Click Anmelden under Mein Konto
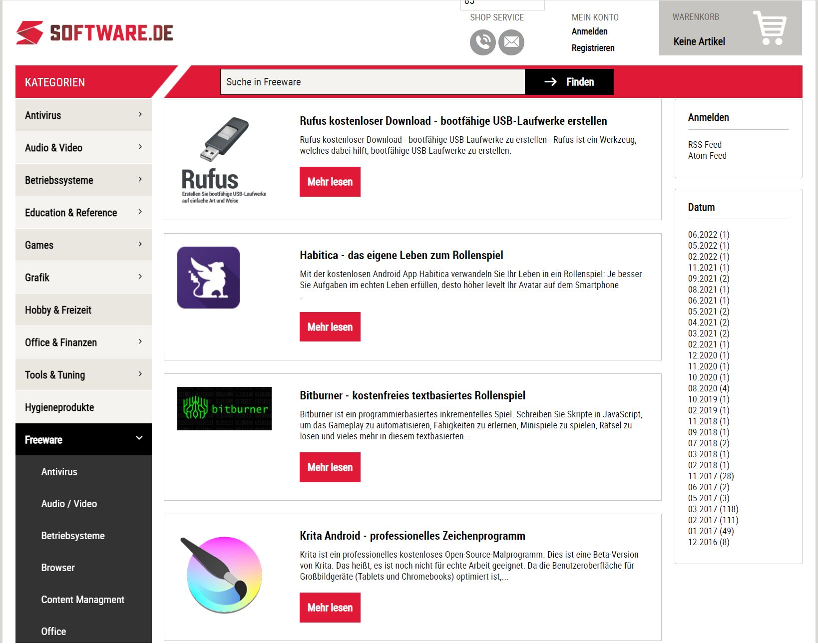This screenshot has height=644, width=818. tap(589, 31)
